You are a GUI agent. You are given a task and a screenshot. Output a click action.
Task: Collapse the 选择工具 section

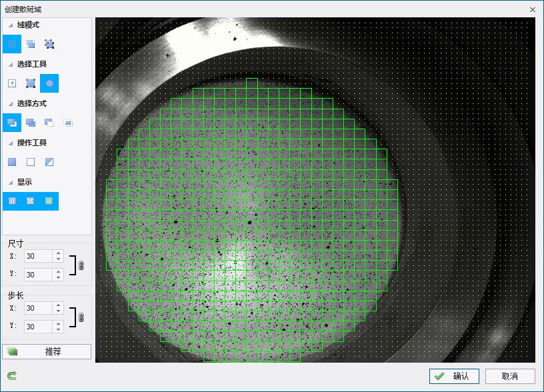click(x=11, y=65)
